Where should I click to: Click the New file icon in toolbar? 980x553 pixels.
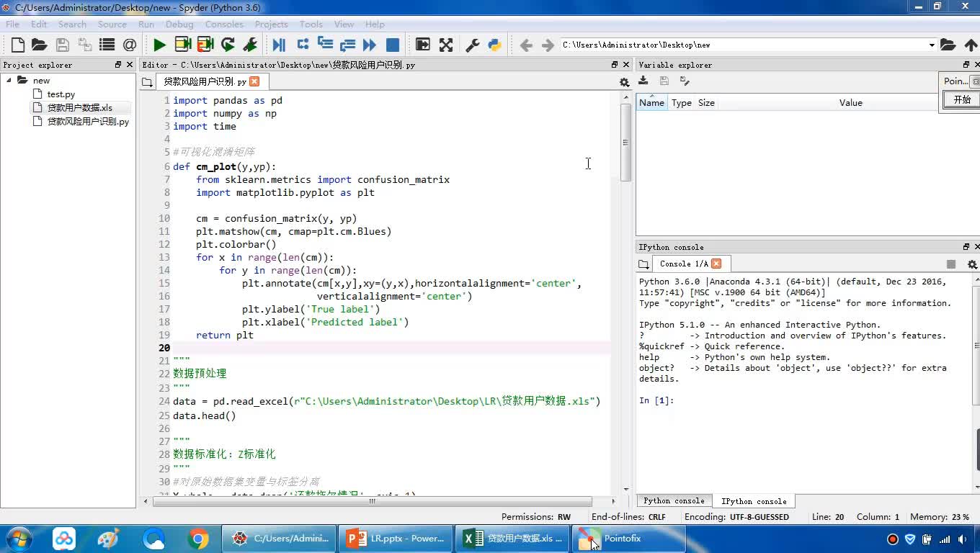pyautogui.click(x=17, y=45)
